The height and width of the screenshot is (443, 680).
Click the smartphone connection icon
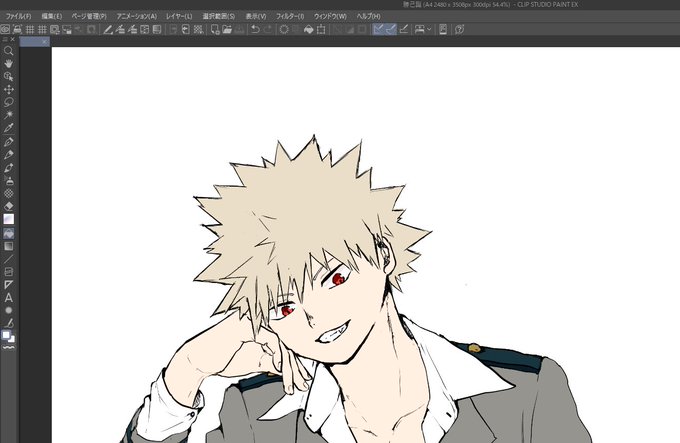click(x=443, y=29)
